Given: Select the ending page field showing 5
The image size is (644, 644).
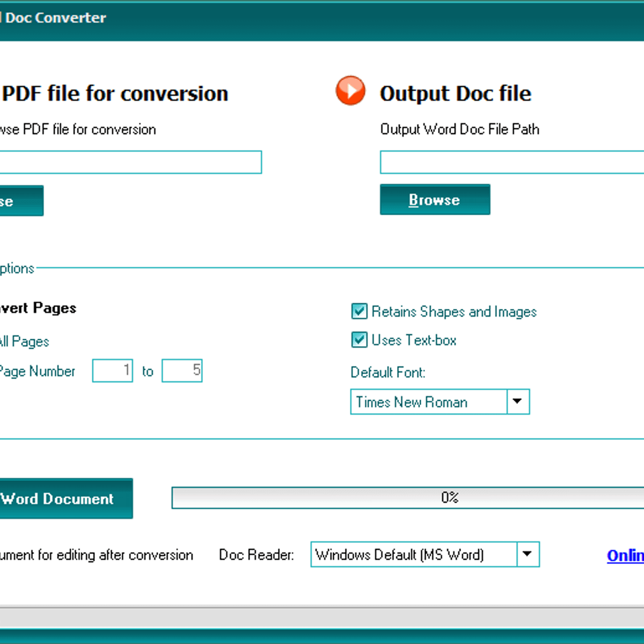Looking at the screenshot, I should click(x=181, y=370).
